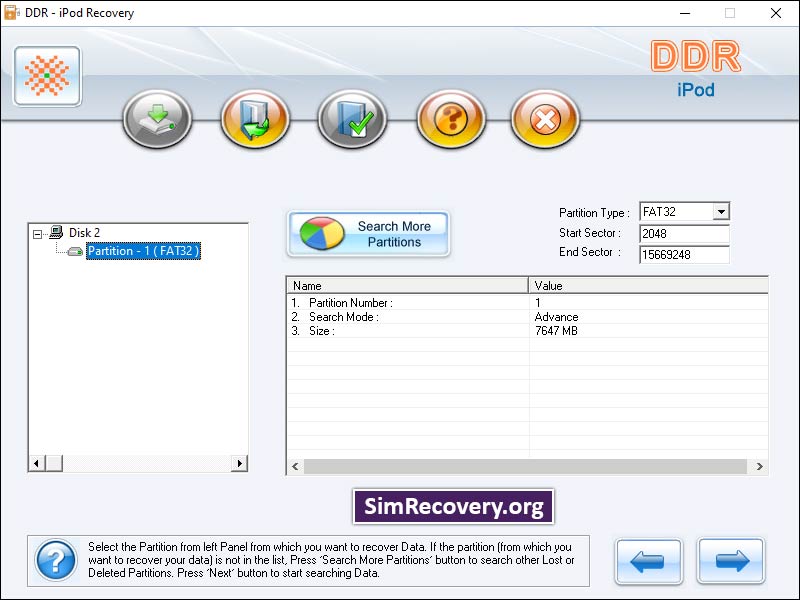Click the Back navigation arrow
Viewport: 800px width, 600px height.
click(648, 562)
